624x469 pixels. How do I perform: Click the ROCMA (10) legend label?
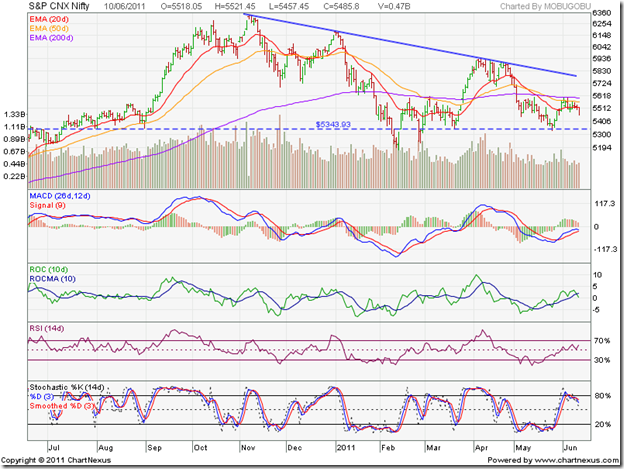pos(52,279)
